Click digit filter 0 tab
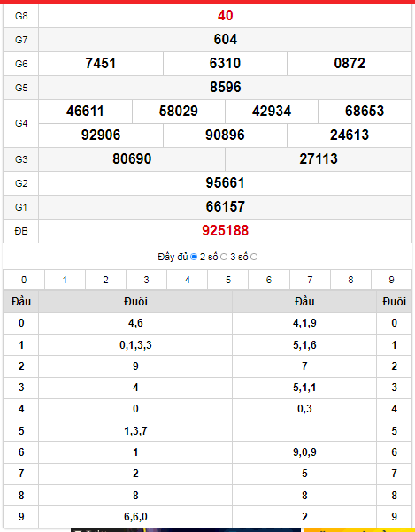Screen dimensions: 415x532 24,280
